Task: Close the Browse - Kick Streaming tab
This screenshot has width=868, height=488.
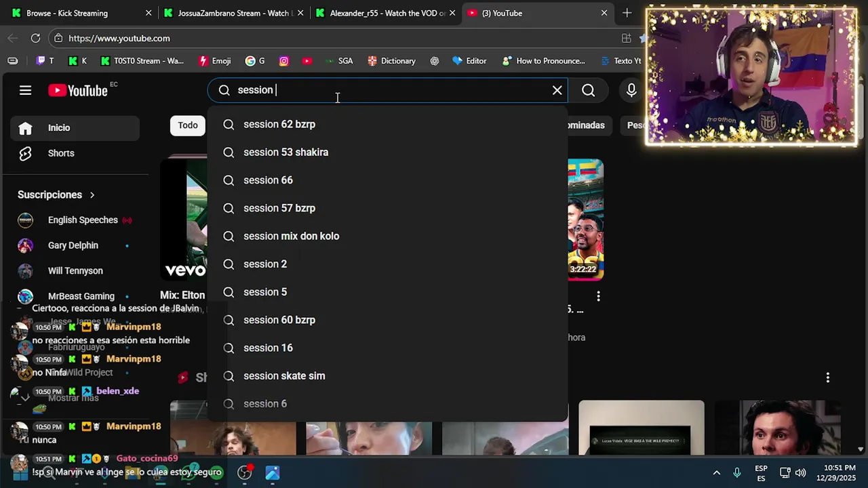Action: [149, 13]
